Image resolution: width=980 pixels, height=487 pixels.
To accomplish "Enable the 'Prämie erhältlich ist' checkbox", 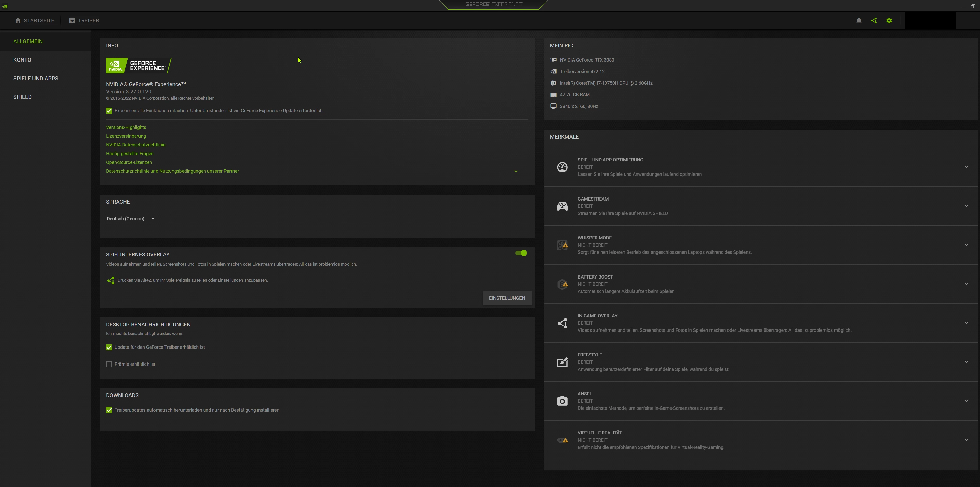I will 109,364.
